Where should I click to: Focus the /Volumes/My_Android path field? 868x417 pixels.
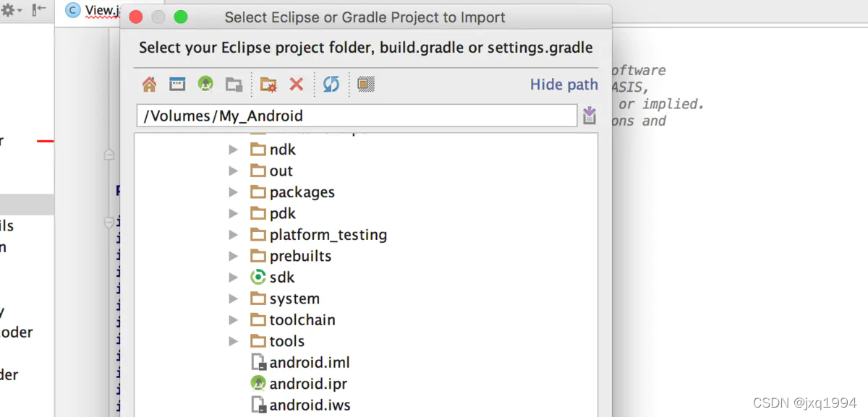[356, 116]
